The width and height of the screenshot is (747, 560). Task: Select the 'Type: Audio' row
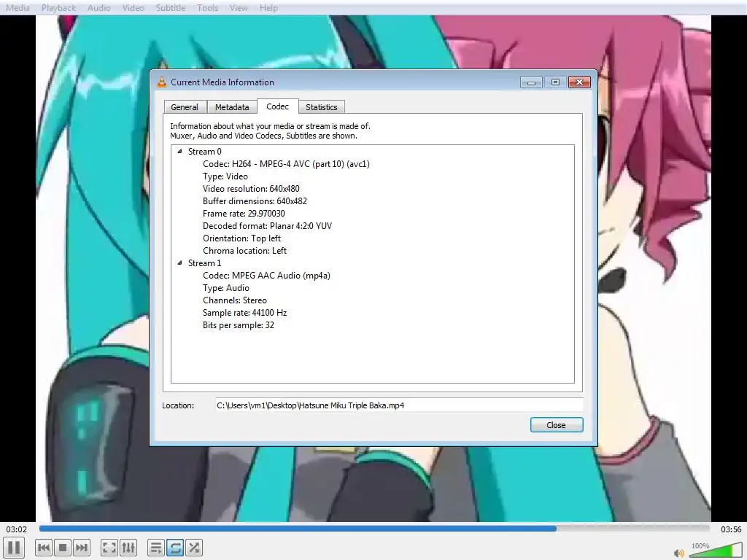(226, 287)
